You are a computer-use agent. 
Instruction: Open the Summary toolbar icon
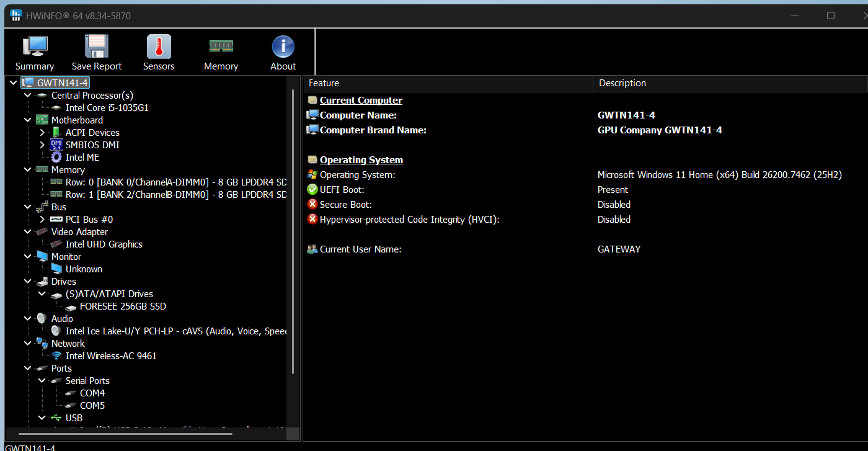point(35,47)
